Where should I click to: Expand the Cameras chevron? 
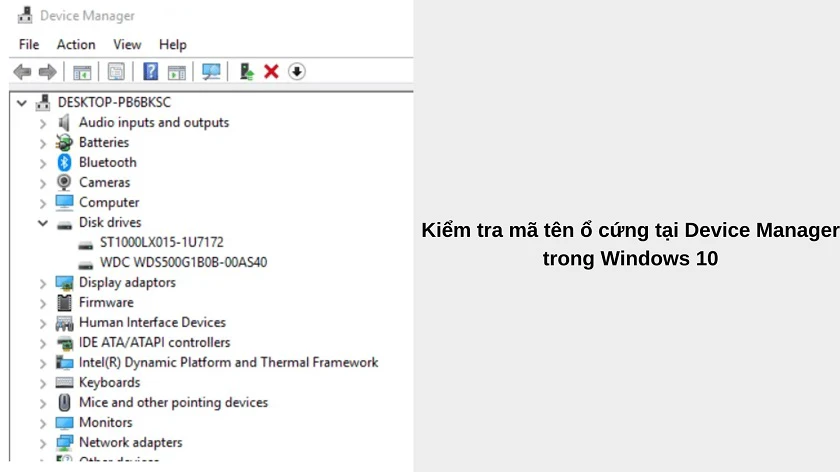(43, 184)
